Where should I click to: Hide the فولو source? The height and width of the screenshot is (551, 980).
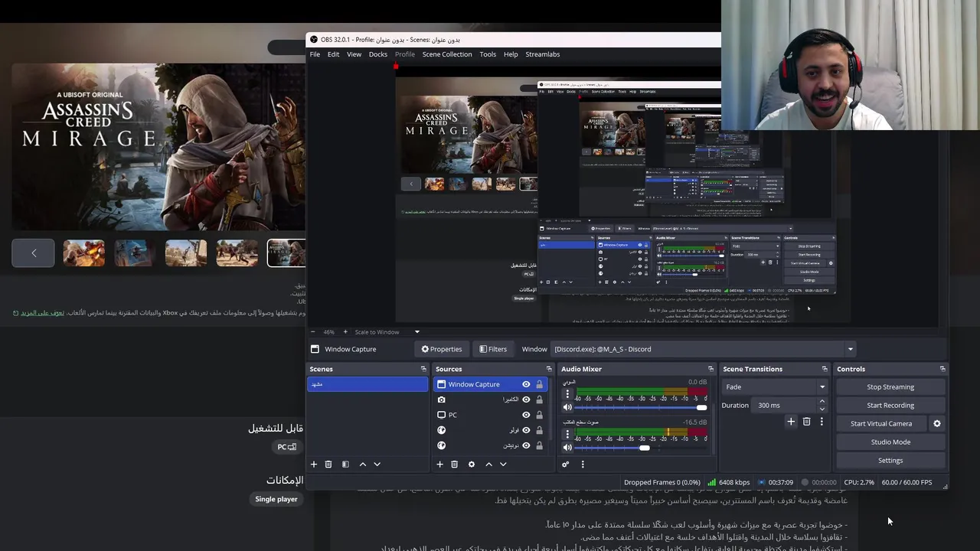526,430
